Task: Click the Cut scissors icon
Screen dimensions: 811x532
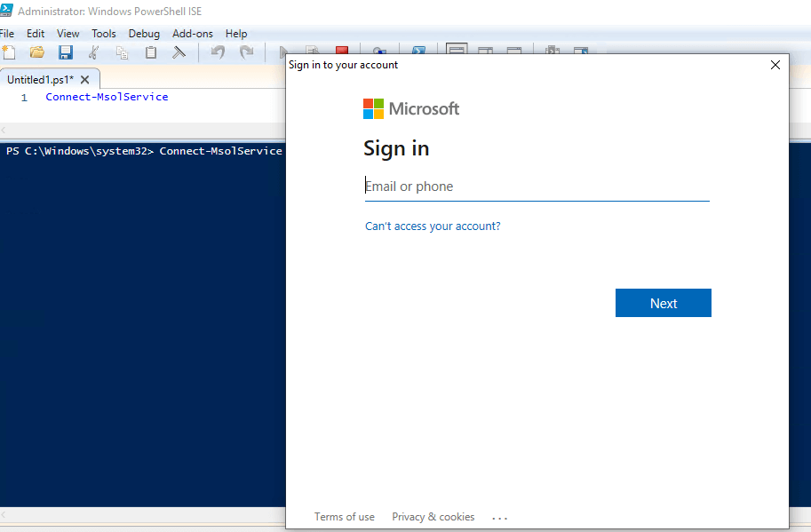Action: [x=93, y=52]
